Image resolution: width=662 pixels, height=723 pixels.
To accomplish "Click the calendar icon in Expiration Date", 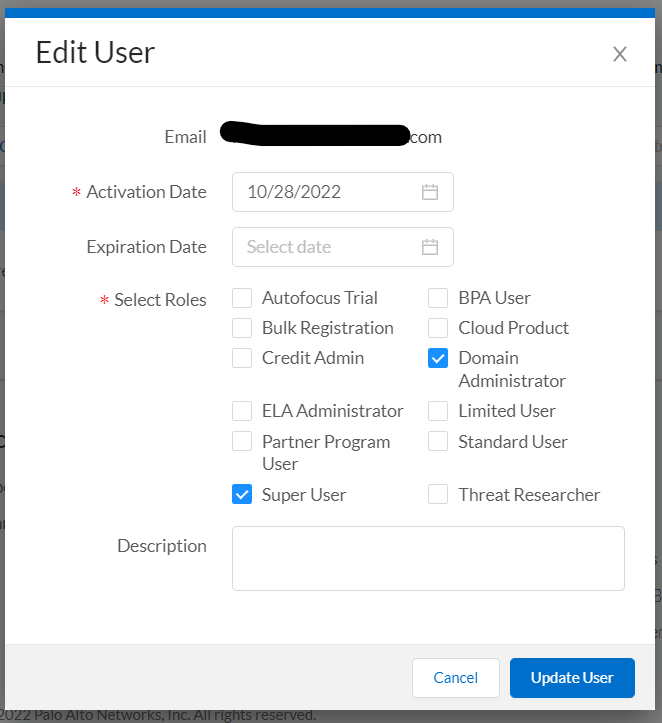I will (x=430, y=247).
